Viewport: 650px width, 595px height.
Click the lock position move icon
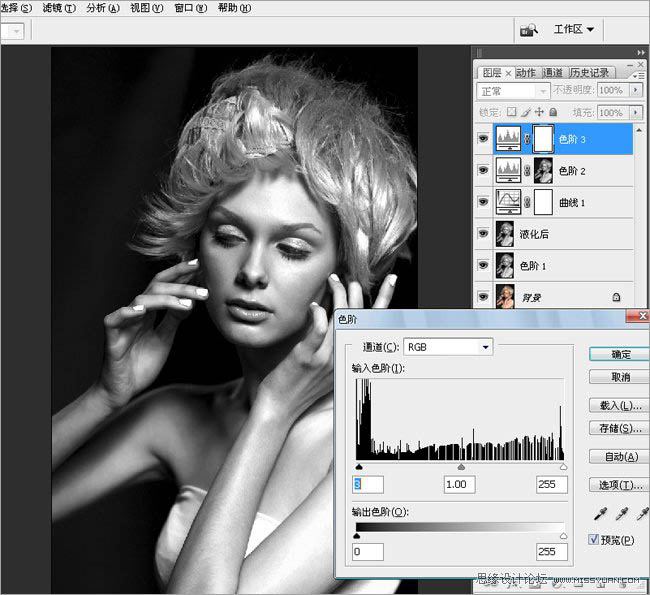(540, 112)
